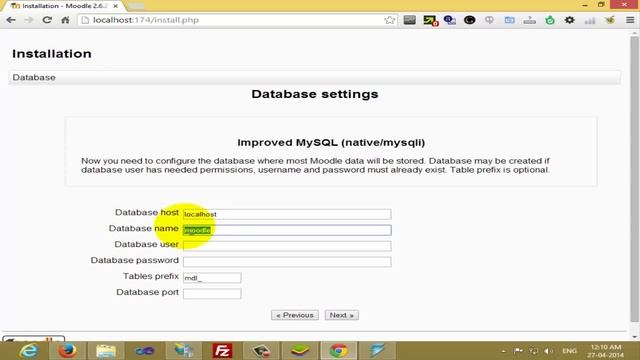The width and height of the screenshot is (640, 360).
Task: Open the clock showing 12:10 AM
Action: pyautogui.click(x=606, y=351)
